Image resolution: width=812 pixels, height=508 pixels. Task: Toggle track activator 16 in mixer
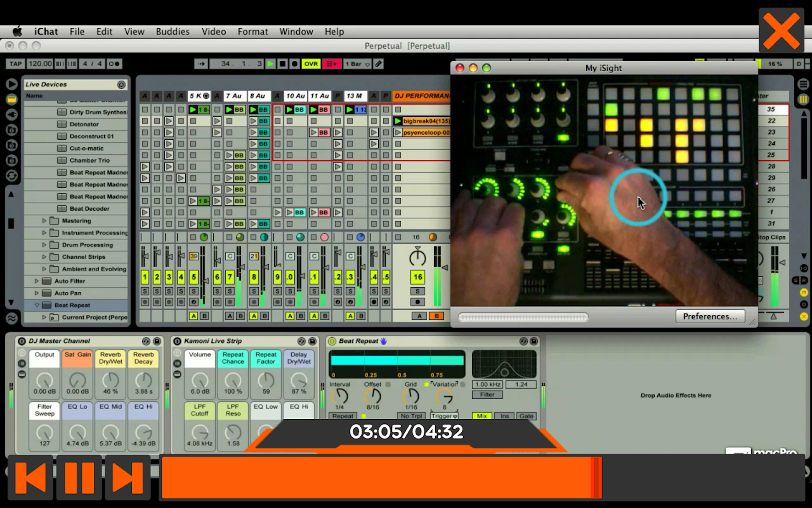click(x=417, y=277)
